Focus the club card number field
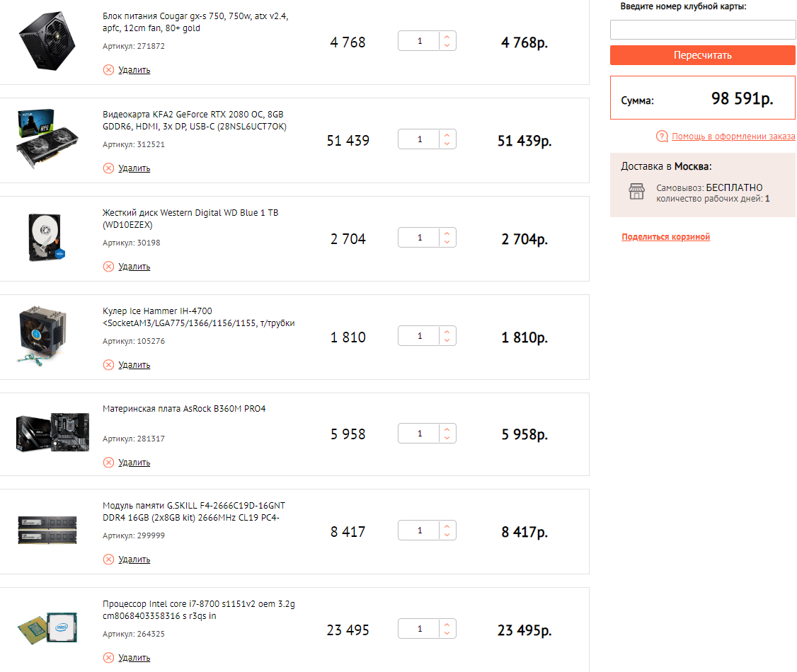This screenshot has height=672, width=797. 702,30
